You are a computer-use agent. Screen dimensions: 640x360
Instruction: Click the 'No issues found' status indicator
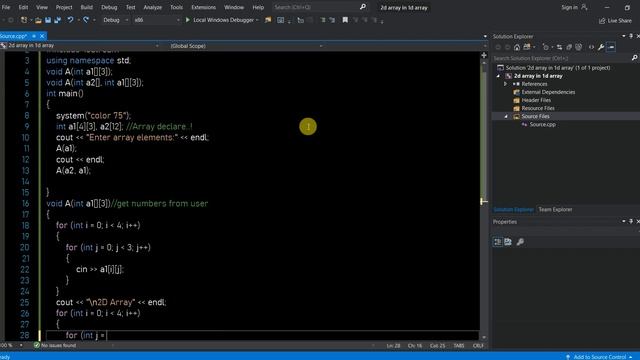(x=55, y=345)
